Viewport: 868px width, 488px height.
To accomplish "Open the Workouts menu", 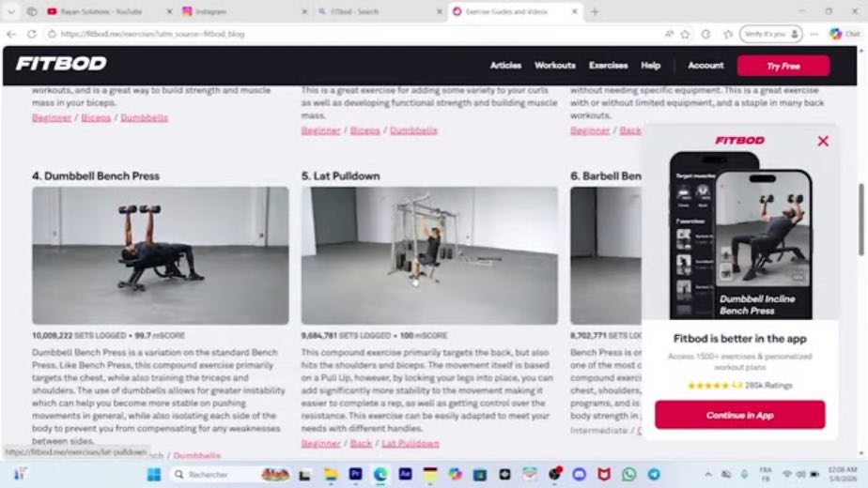I will click(x=554, y=66).
